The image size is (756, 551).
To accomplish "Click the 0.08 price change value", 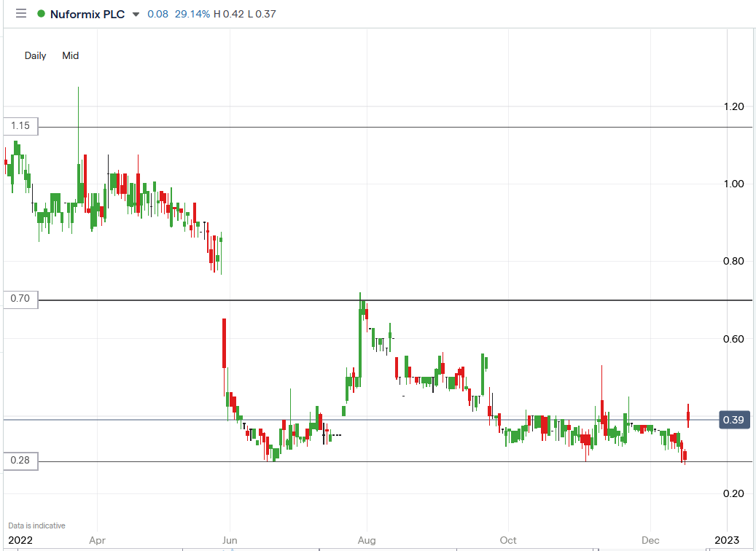I will [x=157, y=14].
